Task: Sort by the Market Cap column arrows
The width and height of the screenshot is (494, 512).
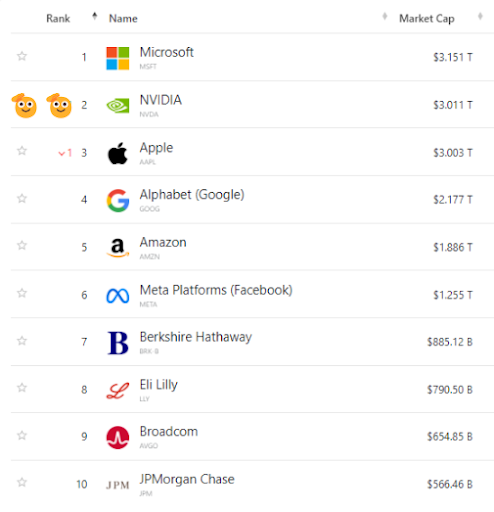Action: [x=480, y=16]
